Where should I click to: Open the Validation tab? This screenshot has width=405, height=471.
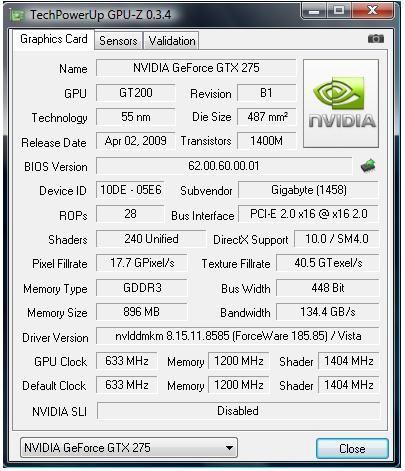coord(172,41)
